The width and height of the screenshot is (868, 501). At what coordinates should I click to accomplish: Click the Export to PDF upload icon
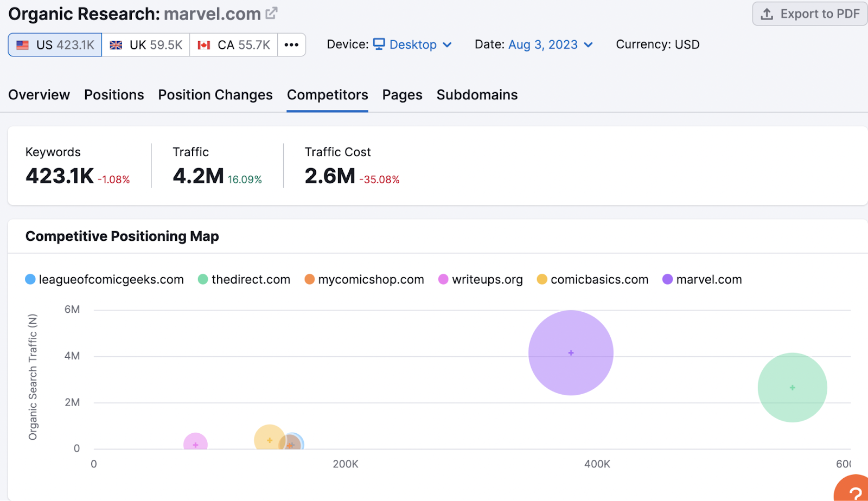767,14
